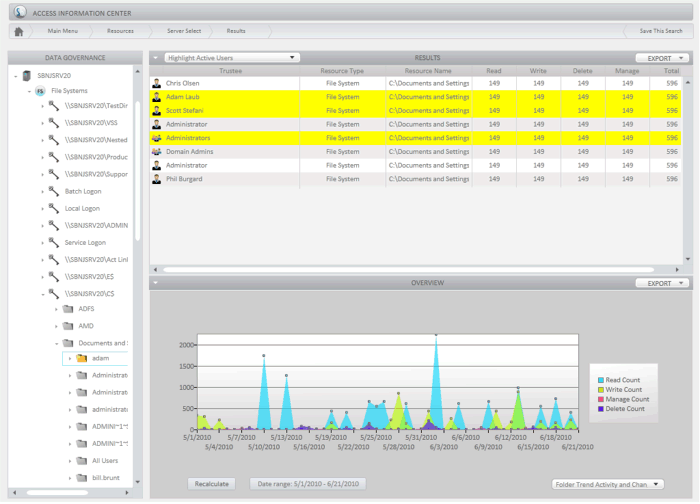Click the File Systems FS icon
The height and width of the screenshot is (504, 700).
click(x=40, y=91)
